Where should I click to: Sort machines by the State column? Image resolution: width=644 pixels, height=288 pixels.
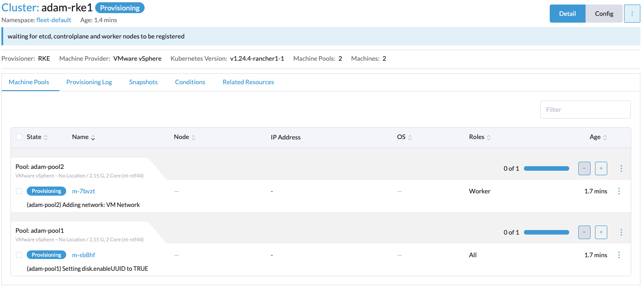(34, 136)
